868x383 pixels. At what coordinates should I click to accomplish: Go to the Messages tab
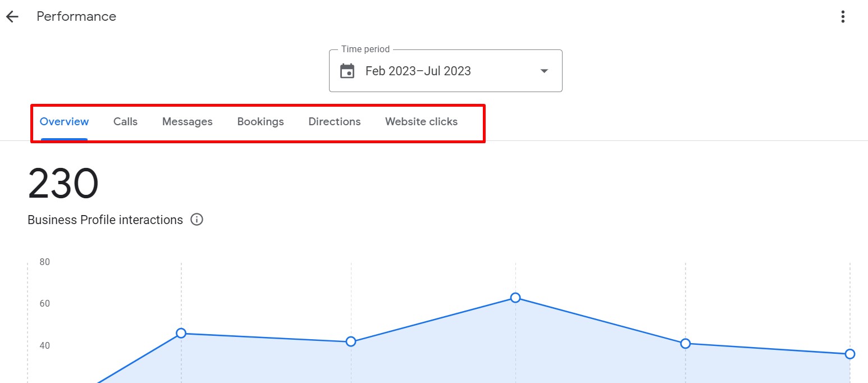coord(187,122)
